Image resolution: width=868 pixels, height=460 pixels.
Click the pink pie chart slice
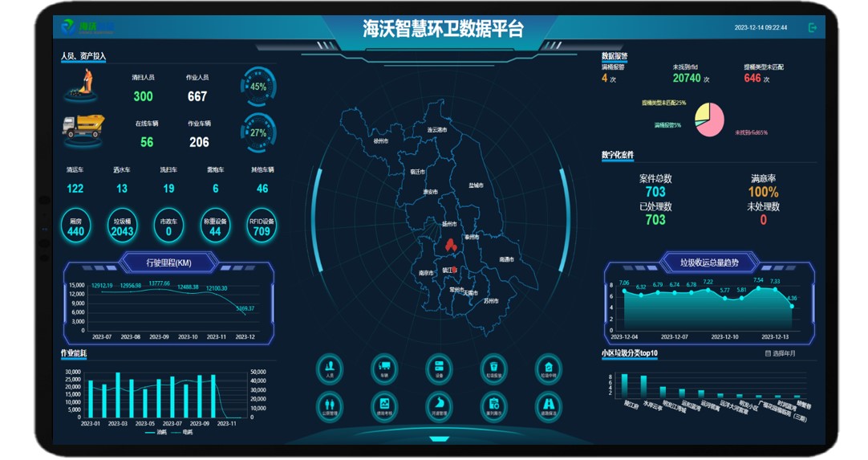(x=714, y=122)
